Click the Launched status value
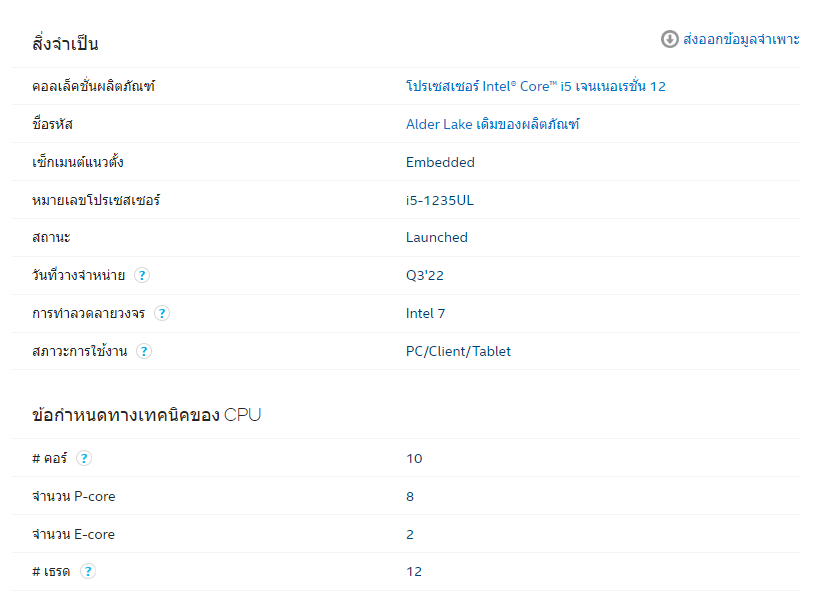 pos(436,238)
